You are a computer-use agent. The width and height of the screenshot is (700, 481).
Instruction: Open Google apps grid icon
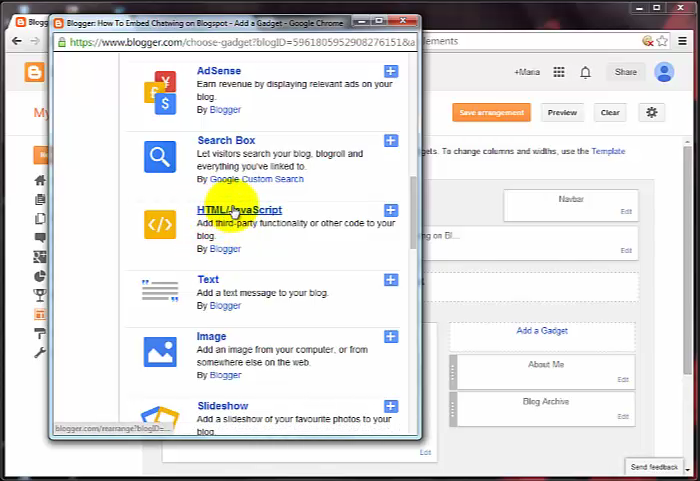click(x=559, y=72)
